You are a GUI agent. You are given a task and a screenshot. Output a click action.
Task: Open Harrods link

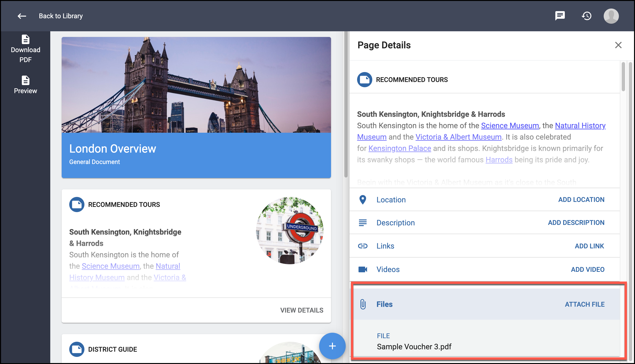pyautogui.click(x=499, y=160)
